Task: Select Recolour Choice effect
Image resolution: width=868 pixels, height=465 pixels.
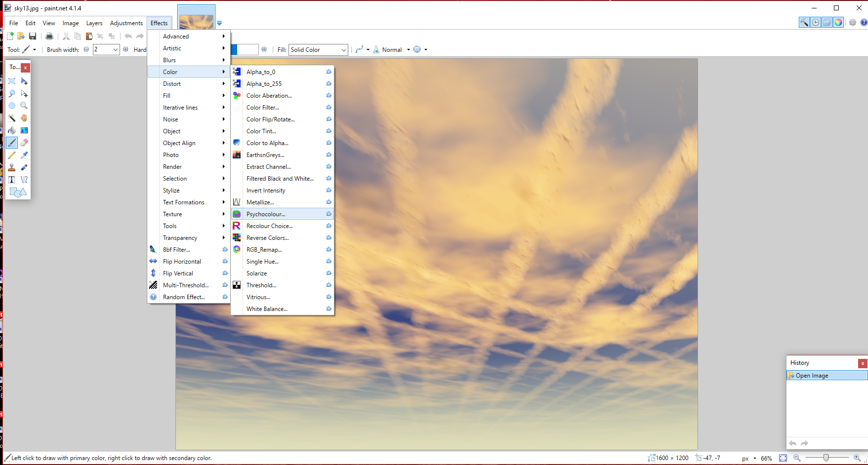Action: 282,226
